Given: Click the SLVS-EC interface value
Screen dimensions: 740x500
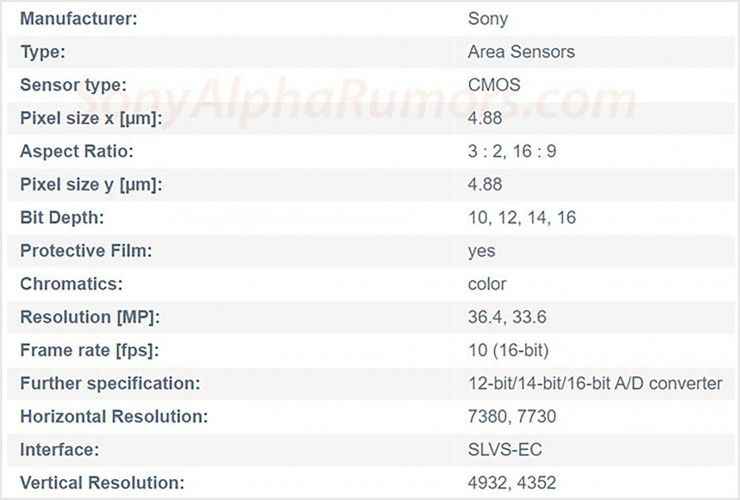Looking at the screenshot, I should click(x=505, y=450).
